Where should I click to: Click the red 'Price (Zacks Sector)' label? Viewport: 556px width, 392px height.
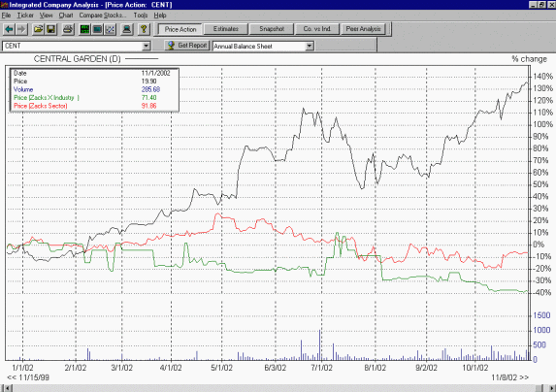41,106
